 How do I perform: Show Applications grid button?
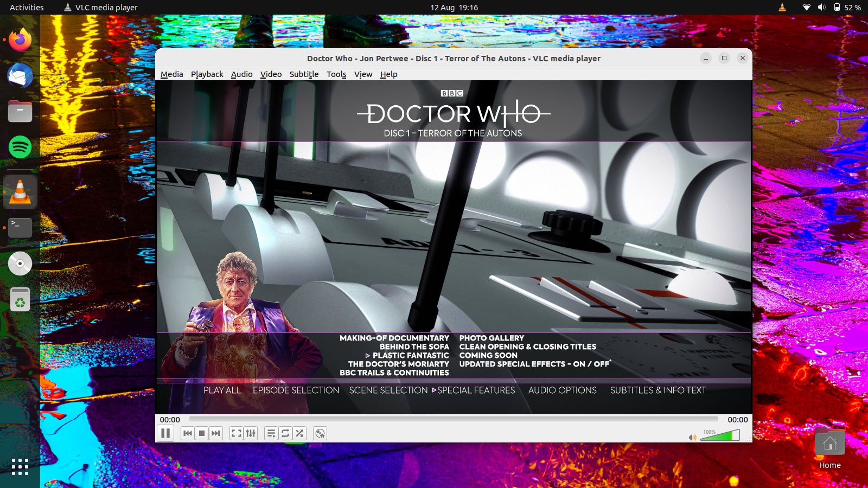point(20,467)
